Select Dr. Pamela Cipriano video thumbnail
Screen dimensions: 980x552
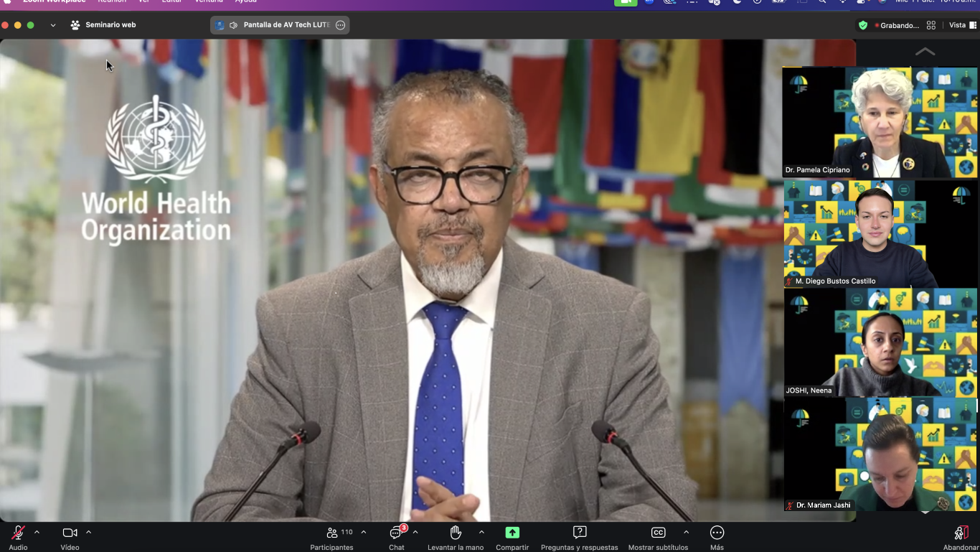coord(880,122)
